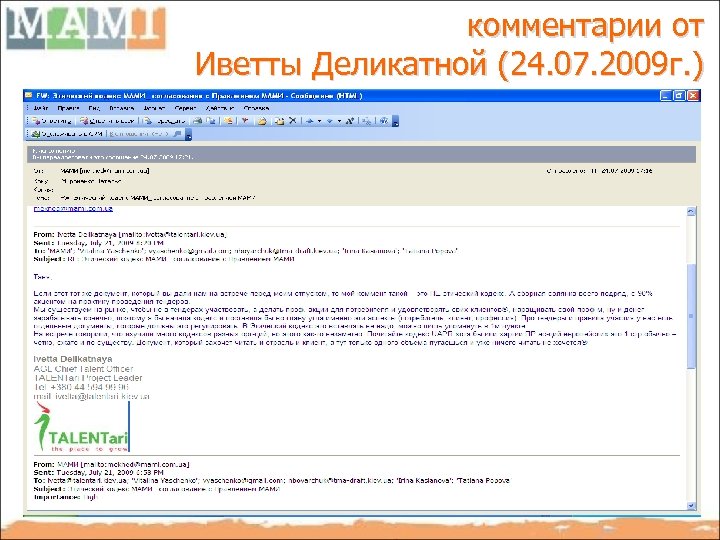
Task: Expand the second toolbar's options chevron
Action: 188,135
